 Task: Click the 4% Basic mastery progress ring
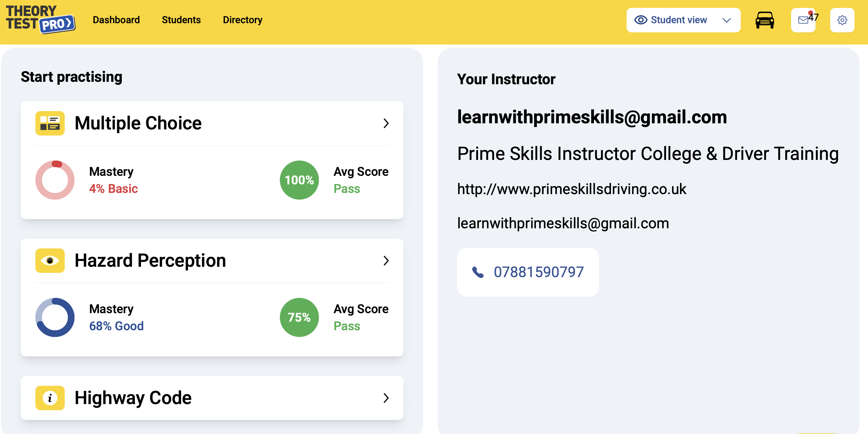(55, 179)
